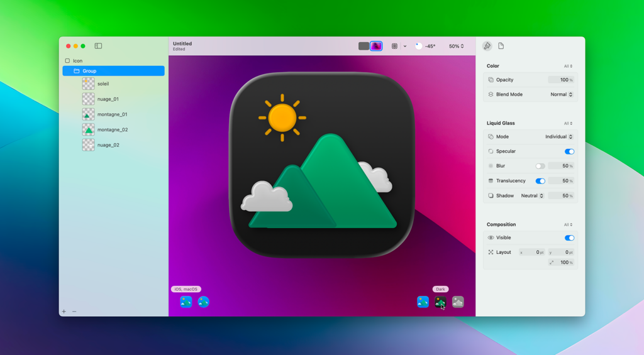Click the grid overlay icon in toolbar
Image resolution: width=644 pixels, height=355 pixels.
pyautogui.click(x=394, y=46)
